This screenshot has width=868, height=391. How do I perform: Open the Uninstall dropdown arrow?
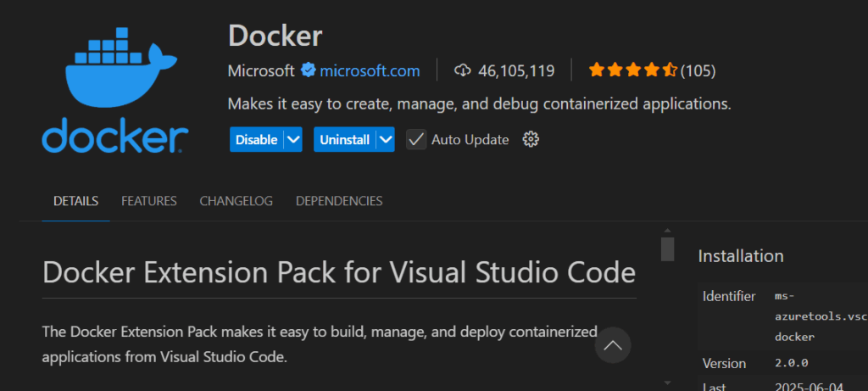tap(386, 140)
